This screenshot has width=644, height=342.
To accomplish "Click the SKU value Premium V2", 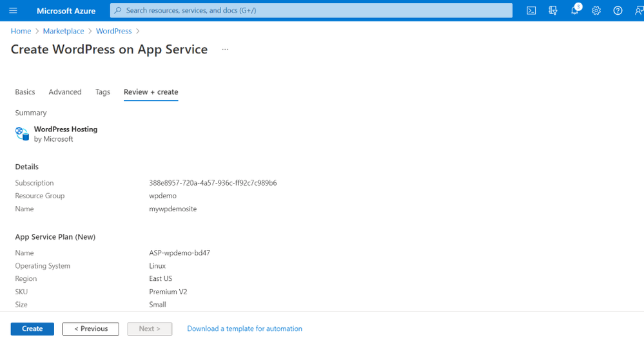I will (168, 292).
